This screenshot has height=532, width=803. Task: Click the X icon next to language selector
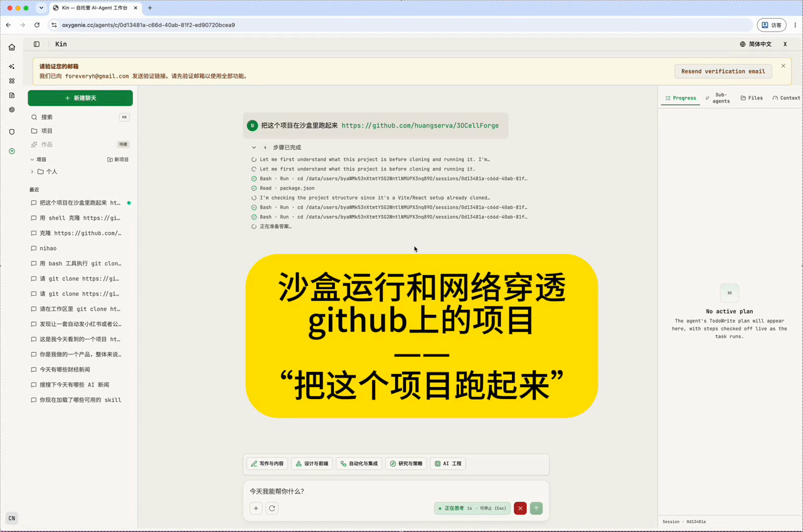click(785, 45)
